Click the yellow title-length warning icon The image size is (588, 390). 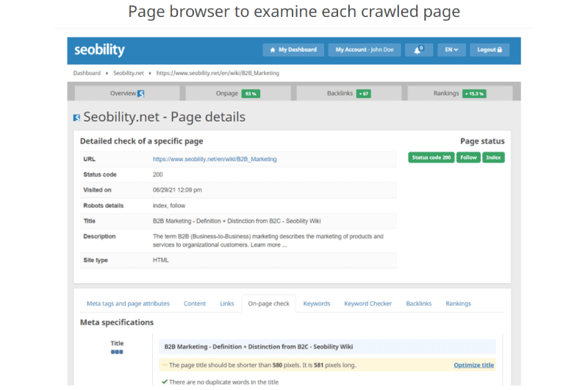(164, 365)
